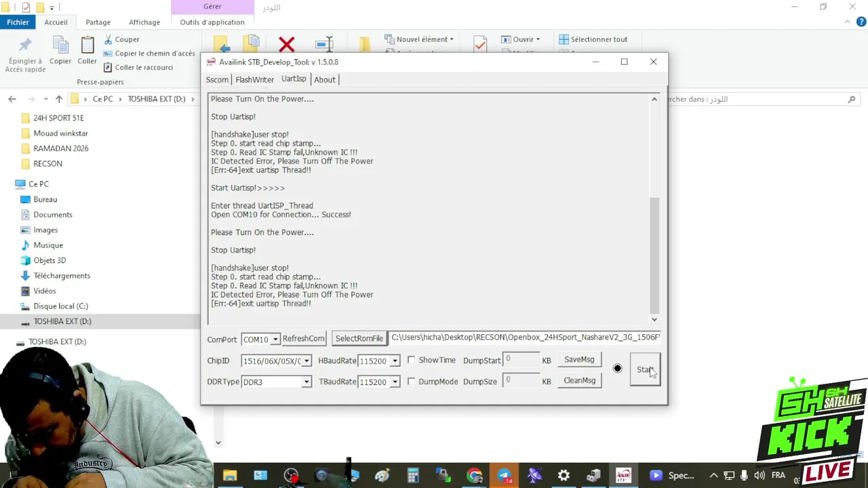
Task: Open the DDRType DDR3 dropdown
Action: point(307,382)
